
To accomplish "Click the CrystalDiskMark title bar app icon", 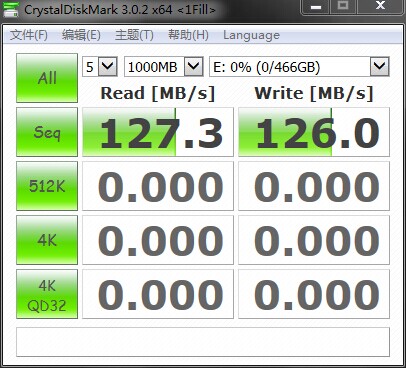I will tap(11, 9).
